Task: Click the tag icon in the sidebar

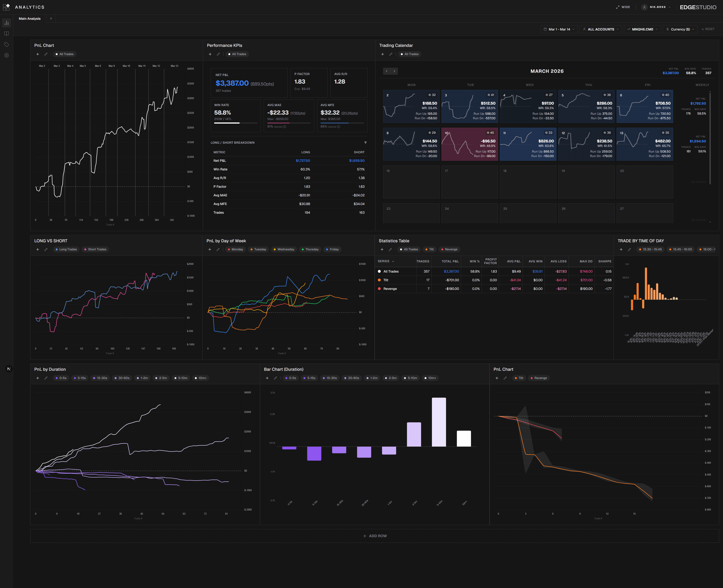Action: (7, 44)
